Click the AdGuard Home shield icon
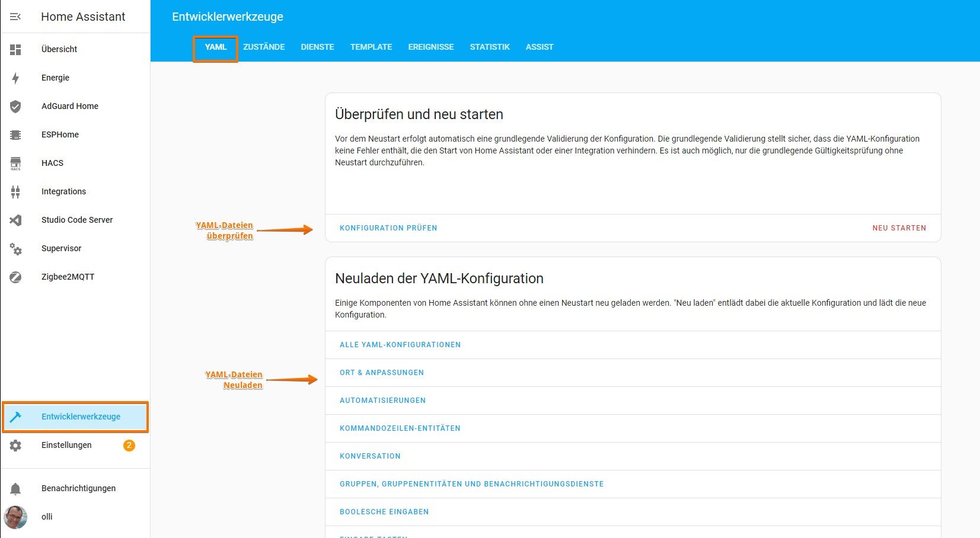This screenshot has height=538, width=980. [x=15, y=107]
